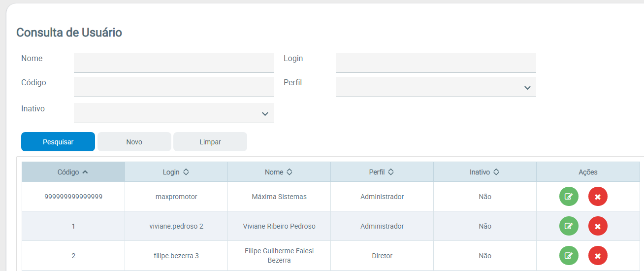Sort the table by Login column
This screenshot has height=271, width=644.
click(176, 172)
